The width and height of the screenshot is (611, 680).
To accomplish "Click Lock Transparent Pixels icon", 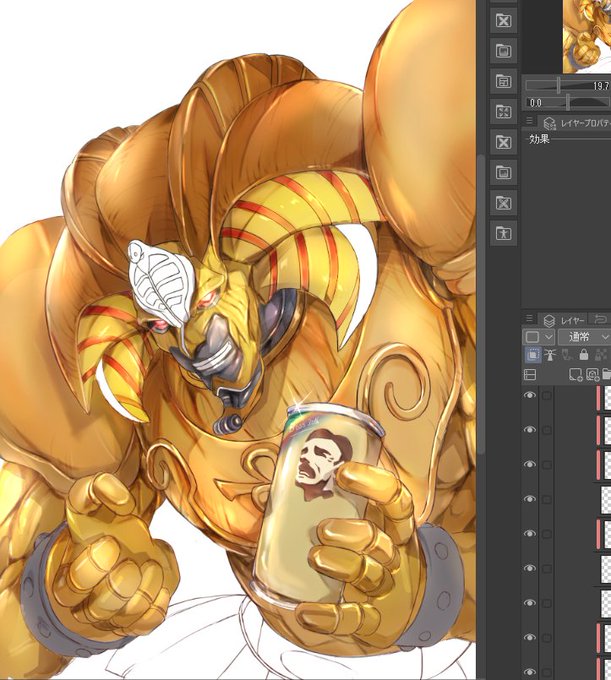I will [x=601, y=355].
